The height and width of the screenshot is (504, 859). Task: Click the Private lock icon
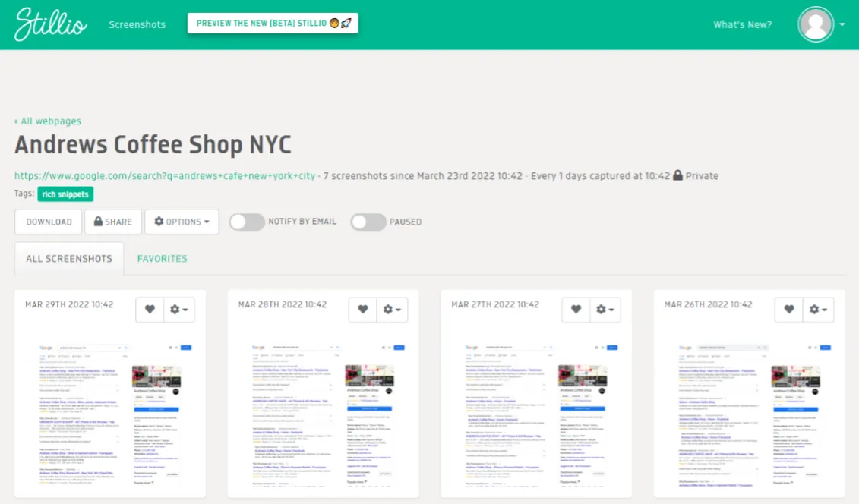tap(677, 175)
